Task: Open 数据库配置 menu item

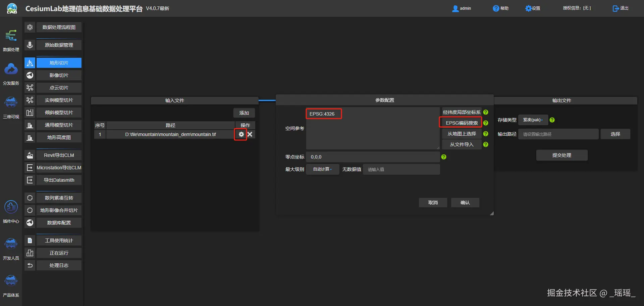Action: click(x=59, y=223)
